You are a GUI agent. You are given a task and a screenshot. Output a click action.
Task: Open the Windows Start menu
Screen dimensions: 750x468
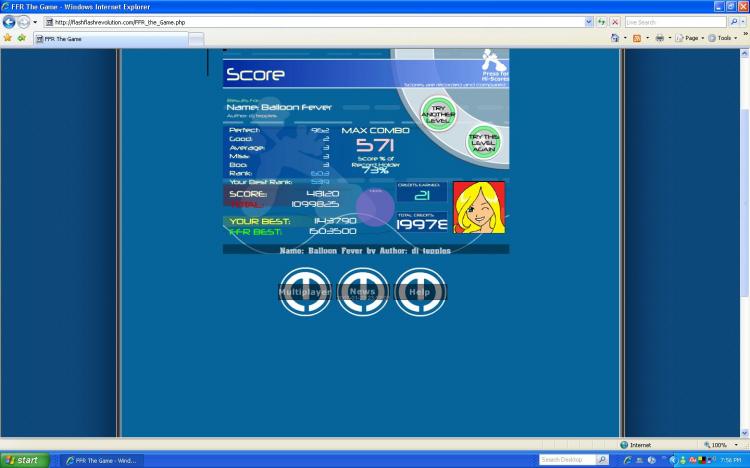24,460
